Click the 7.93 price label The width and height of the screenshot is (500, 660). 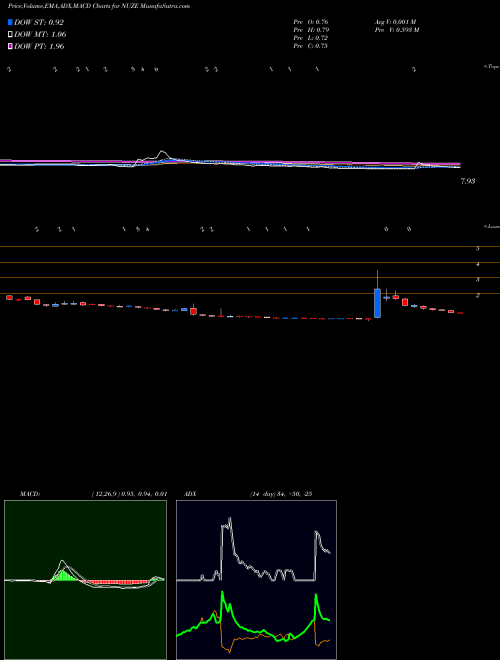click(x=468, y=181)
